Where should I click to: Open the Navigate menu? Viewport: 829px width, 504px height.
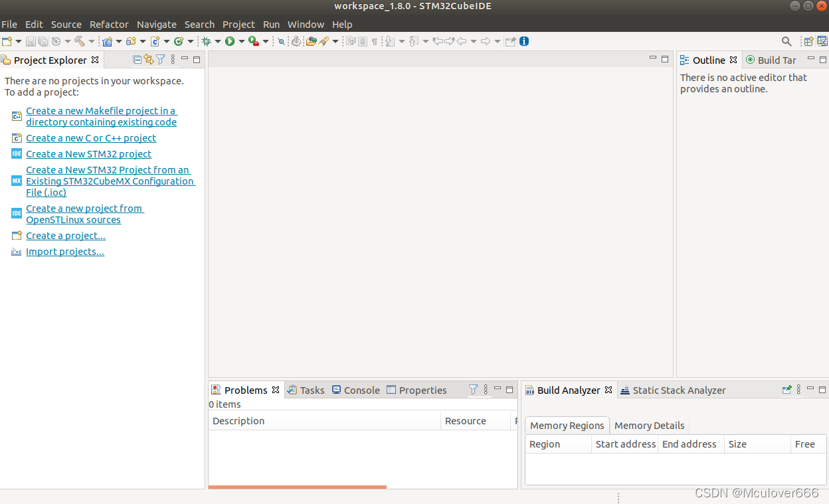coord(157,25)
